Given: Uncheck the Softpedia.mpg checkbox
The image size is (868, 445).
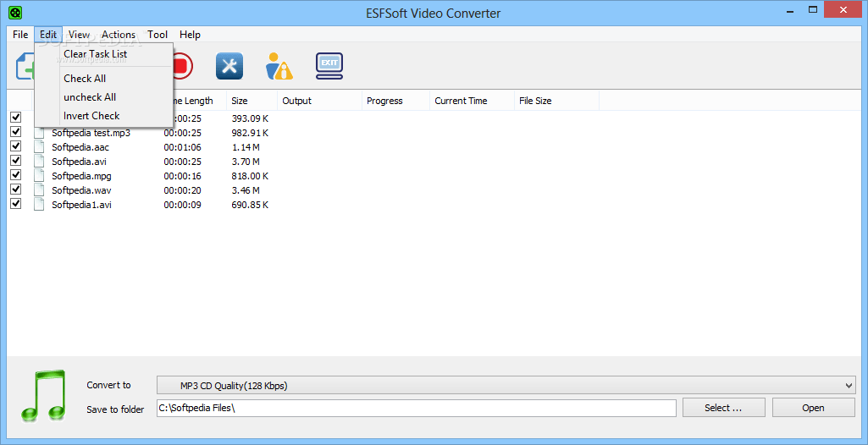Looking at the screenshot, I should (x=15, y=174).
